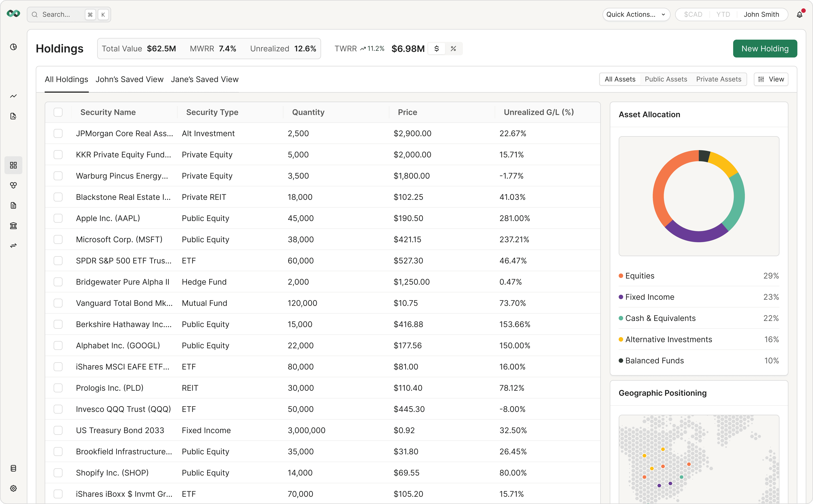813x504 pixels.
Task: Switch to John's Saved View tab
Action: [129, 79]
